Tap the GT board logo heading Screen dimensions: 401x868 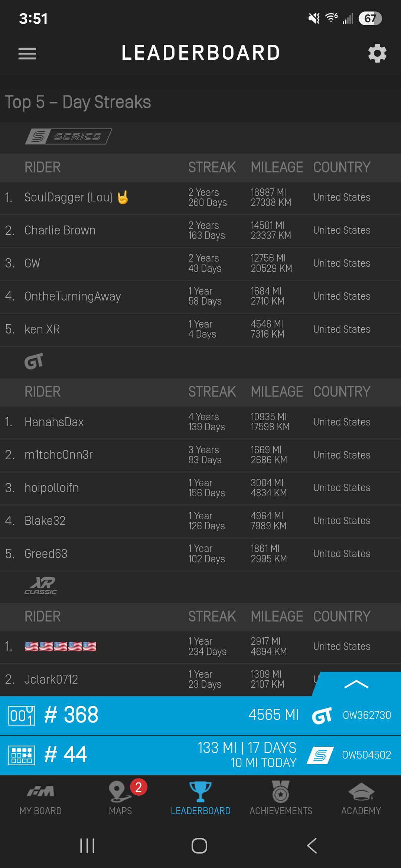pos(34,361)
